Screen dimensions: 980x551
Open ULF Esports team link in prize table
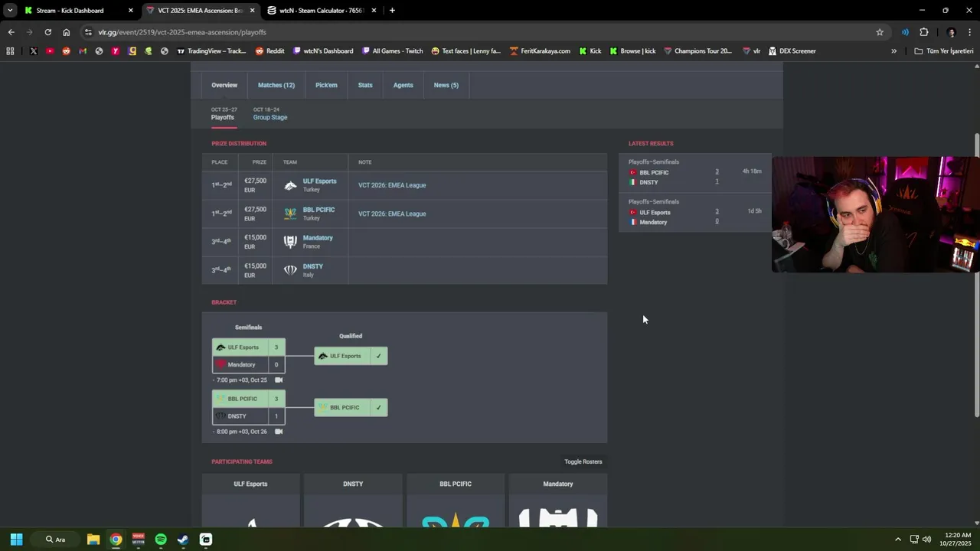tap(319, 181)
